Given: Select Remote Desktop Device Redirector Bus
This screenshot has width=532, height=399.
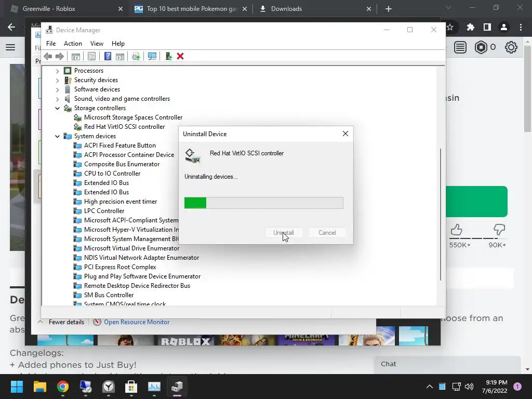Looking at the screenshot, I should pos(137,286).
